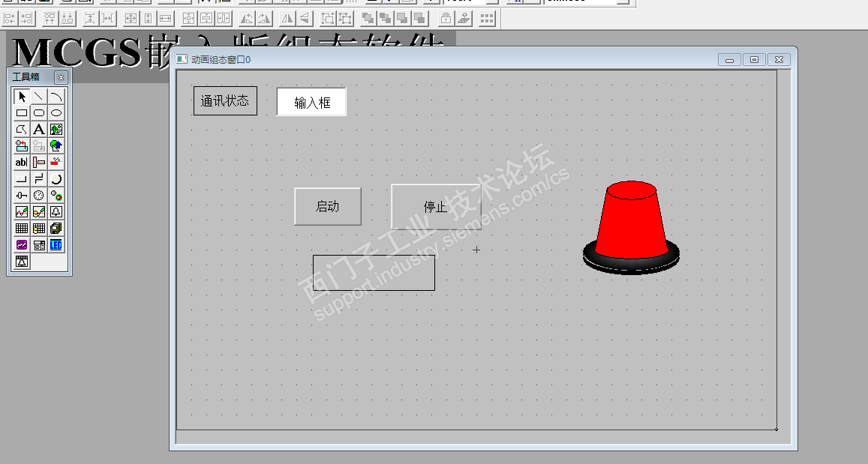868x464 pixels.
Task: Select the rotary gauge tool
Action: [39, 195]
